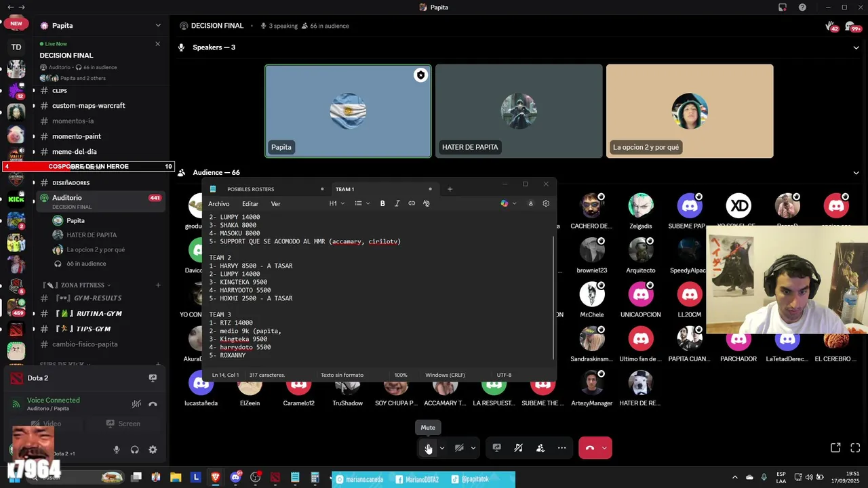Toggle the soundboard music-off icon
This screenshot has width=868, height=488.
coord(518,448)
